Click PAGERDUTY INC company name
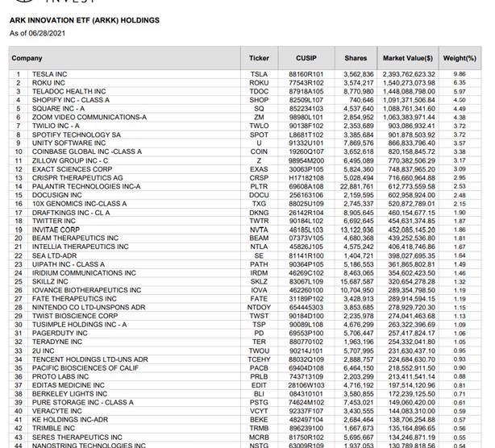495x448 pixels. click(60, 333)
